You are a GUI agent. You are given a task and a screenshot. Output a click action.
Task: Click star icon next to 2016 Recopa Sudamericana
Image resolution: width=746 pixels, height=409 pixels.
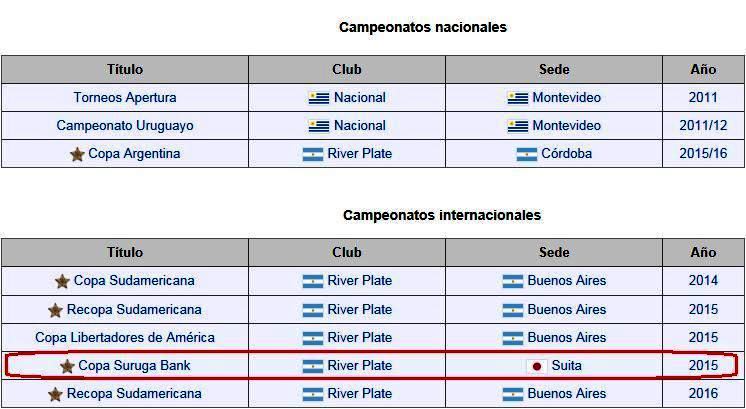55,394
